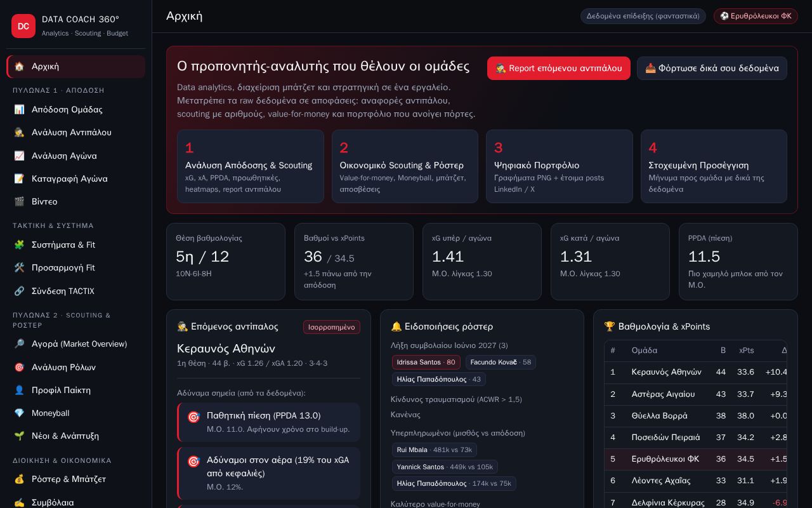
Task: Click the notepad icon beside Καταγραφή Αγώνα
Action: point(19,178)
